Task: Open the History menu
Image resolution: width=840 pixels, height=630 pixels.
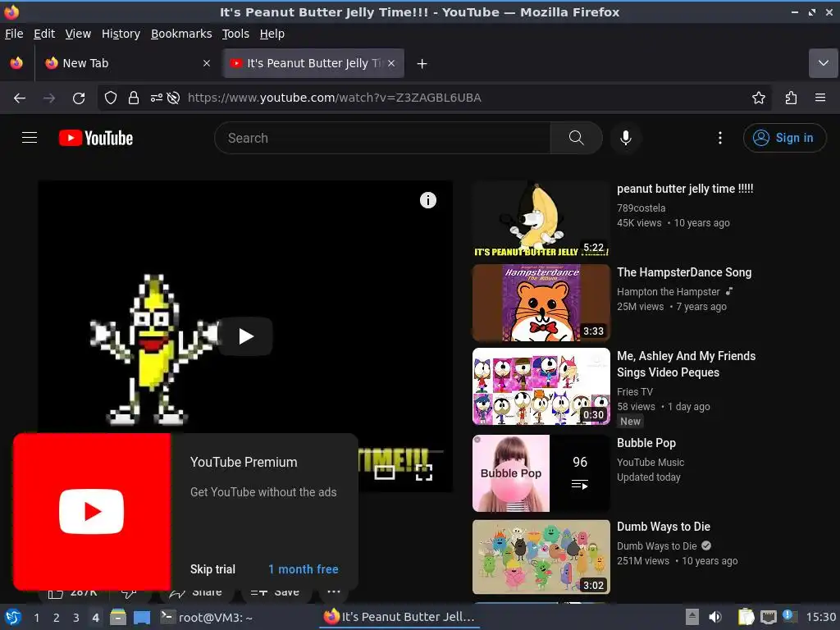Action: click(x=121, y=34)
